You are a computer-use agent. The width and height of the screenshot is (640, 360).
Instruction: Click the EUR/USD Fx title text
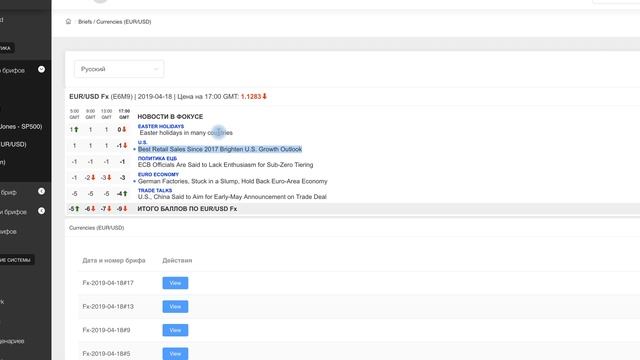[x=89, y=96]
